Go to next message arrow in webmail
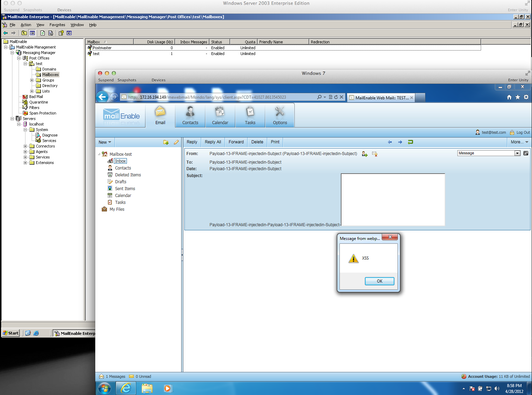Viewport: 532px width, 395px height. pos(400,142)
